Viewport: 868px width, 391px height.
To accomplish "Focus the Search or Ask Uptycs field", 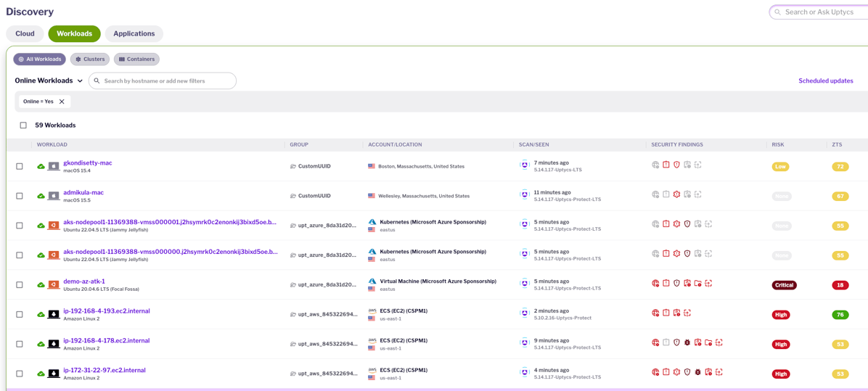I will [x=819, y=12].
